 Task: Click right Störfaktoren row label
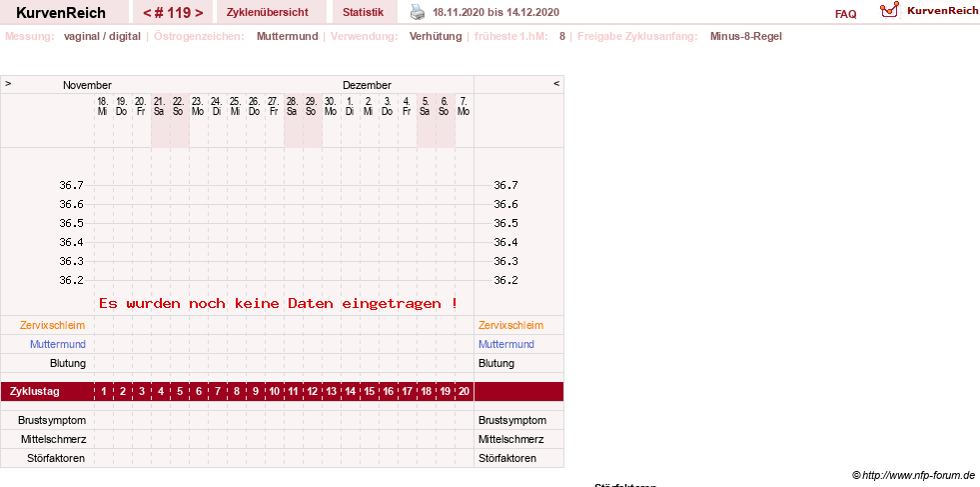507,458
